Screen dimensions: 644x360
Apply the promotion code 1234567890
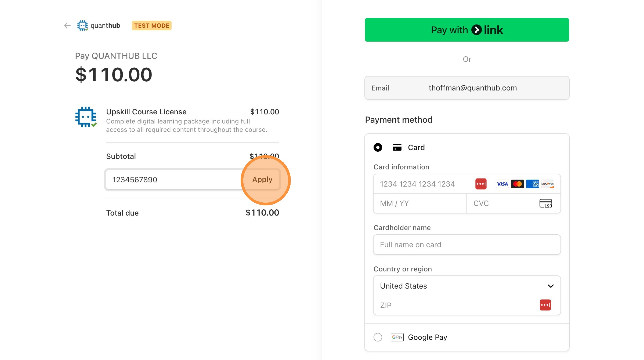click(262, 180)
